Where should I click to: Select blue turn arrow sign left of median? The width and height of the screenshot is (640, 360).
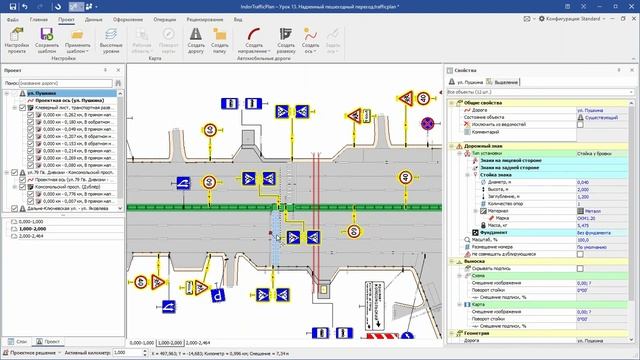183,183
